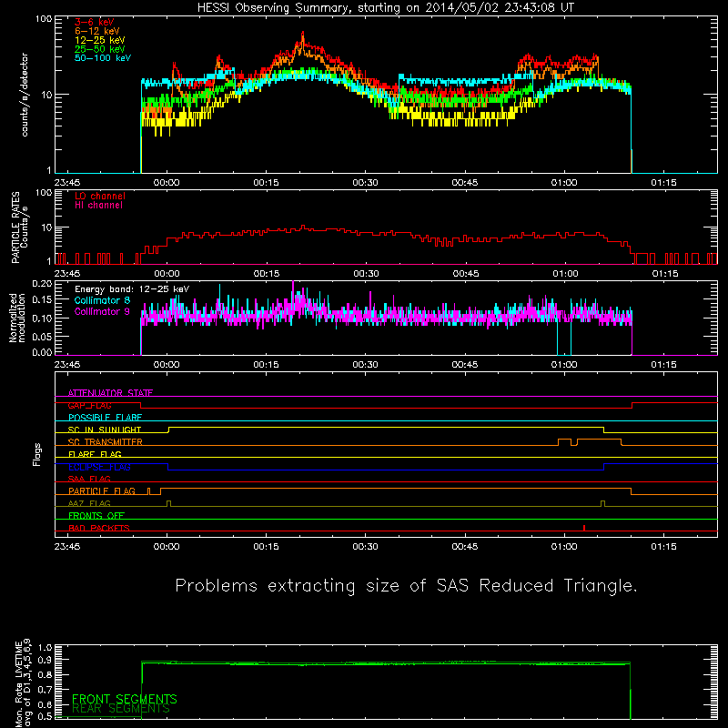728x728 pixels.
Task: Click the counts/s/detector axis label
Action: pos(25,95)
